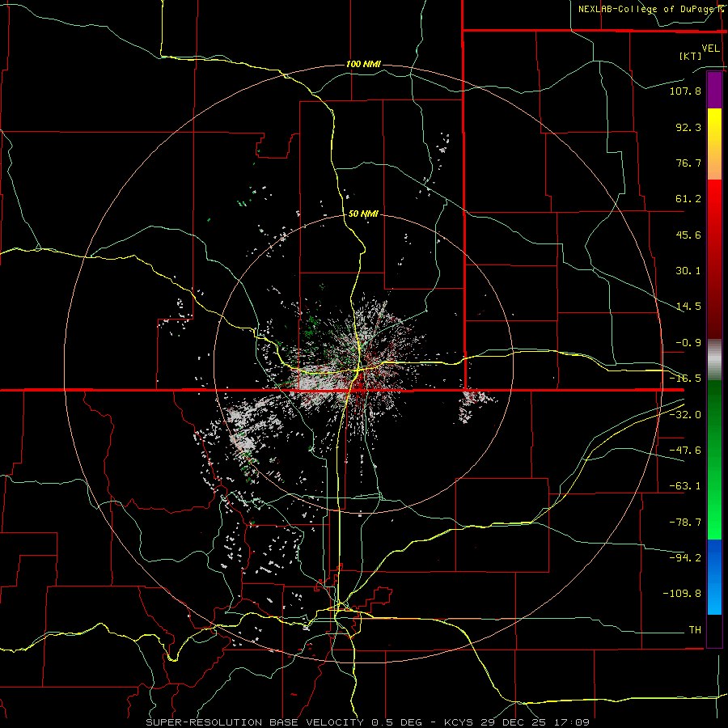Select the -63.1 scale value
The image size is (728, 728).
click(685, 486)
